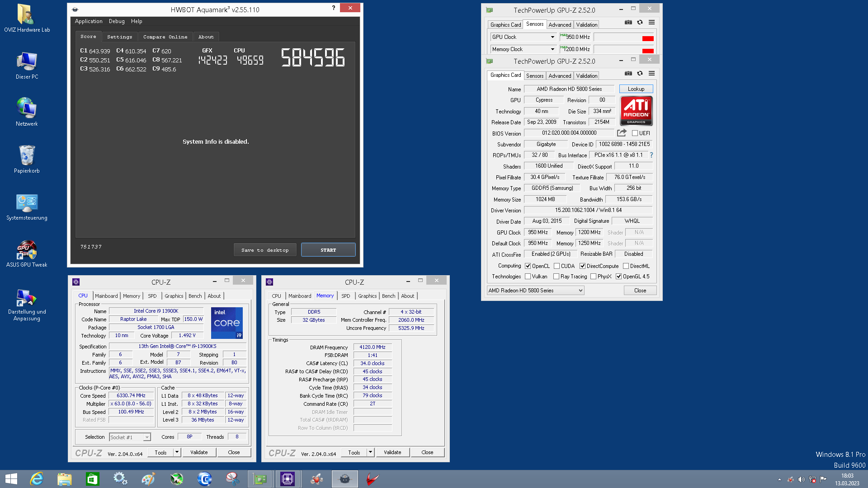Click BIOS export share icon in GPU-Z
Screen dimensions: 868x488
(622, 133)
